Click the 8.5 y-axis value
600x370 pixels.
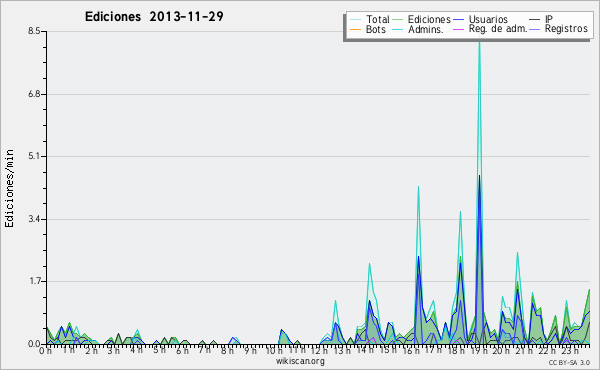[34, 31]
